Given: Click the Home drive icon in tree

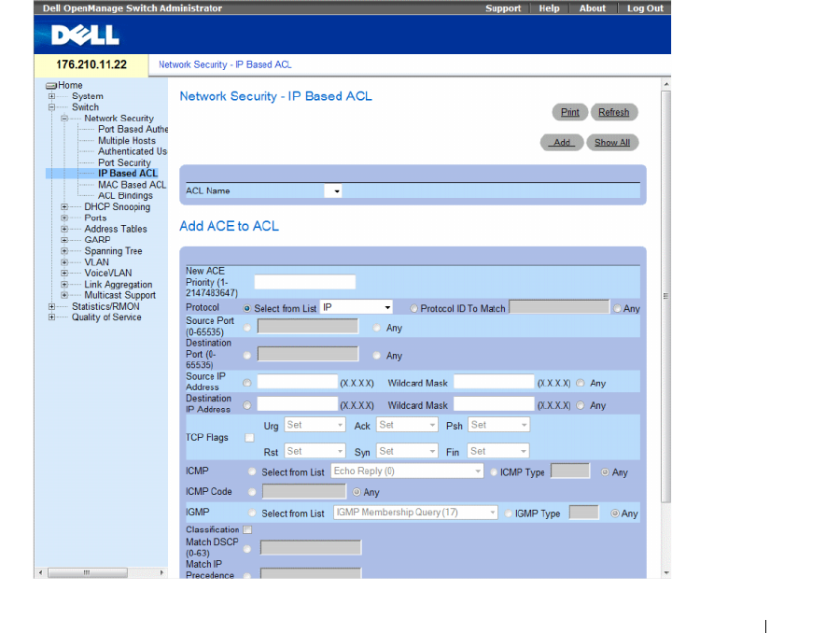Looking at the screenshot, I should point(51,85).
